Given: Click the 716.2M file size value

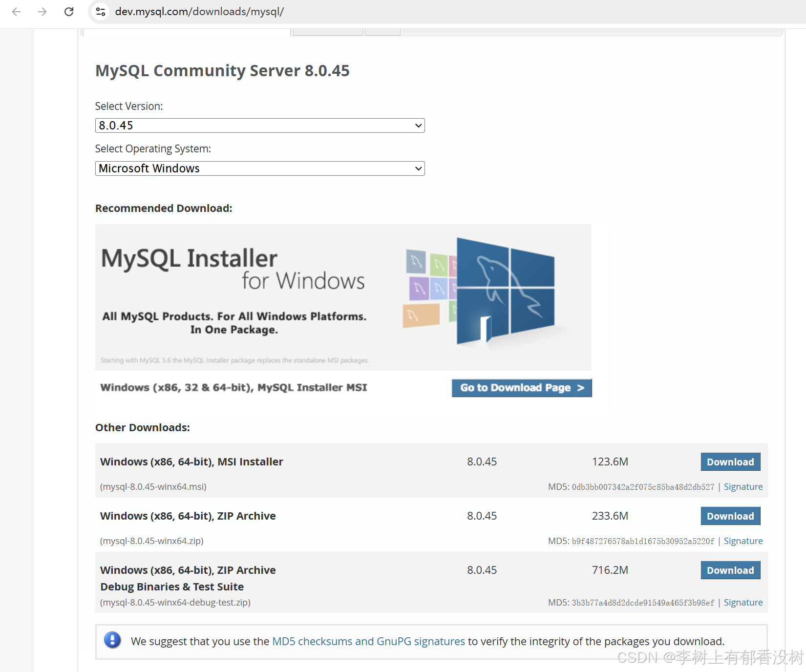Looking at the screenshot, I should 610,570.
